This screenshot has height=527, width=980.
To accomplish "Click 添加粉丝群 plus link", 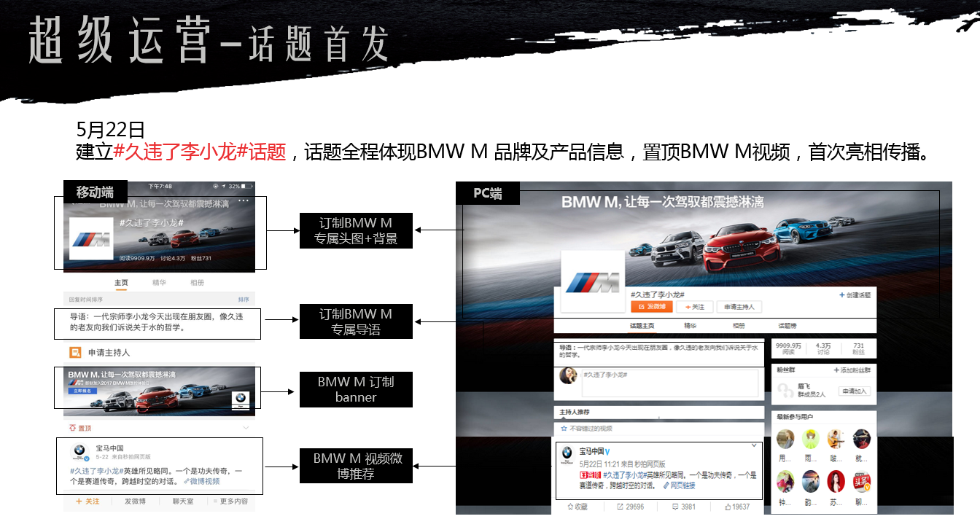I will 853,370.
